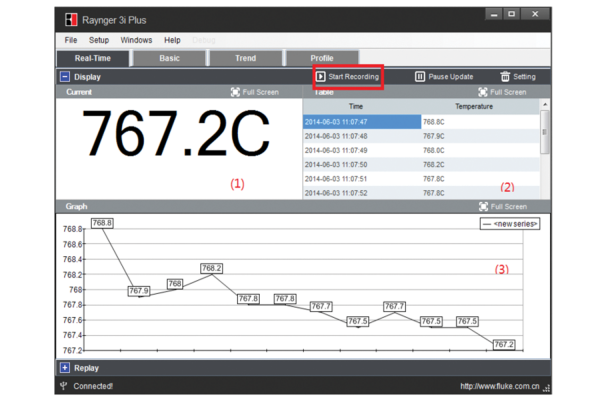This screenshot has height=400, width=600.
Task: Expand the Replay section
Action: (x=64, y=368)
